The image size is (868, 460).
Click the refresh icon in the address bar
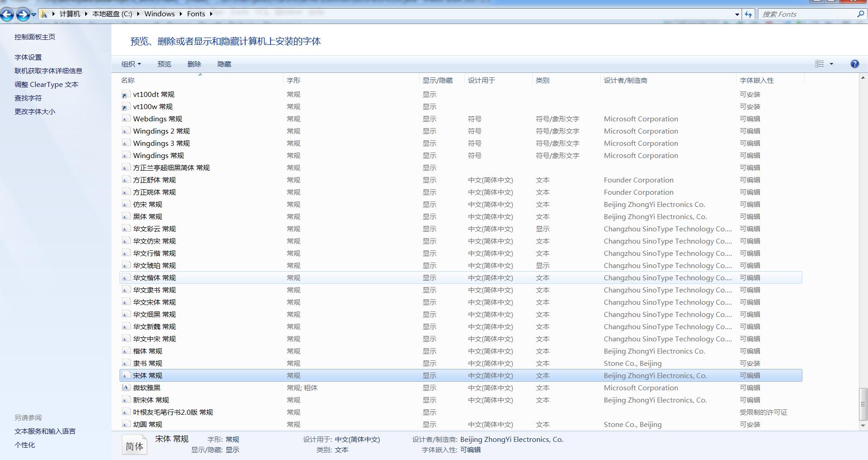[x=748, y=14]
